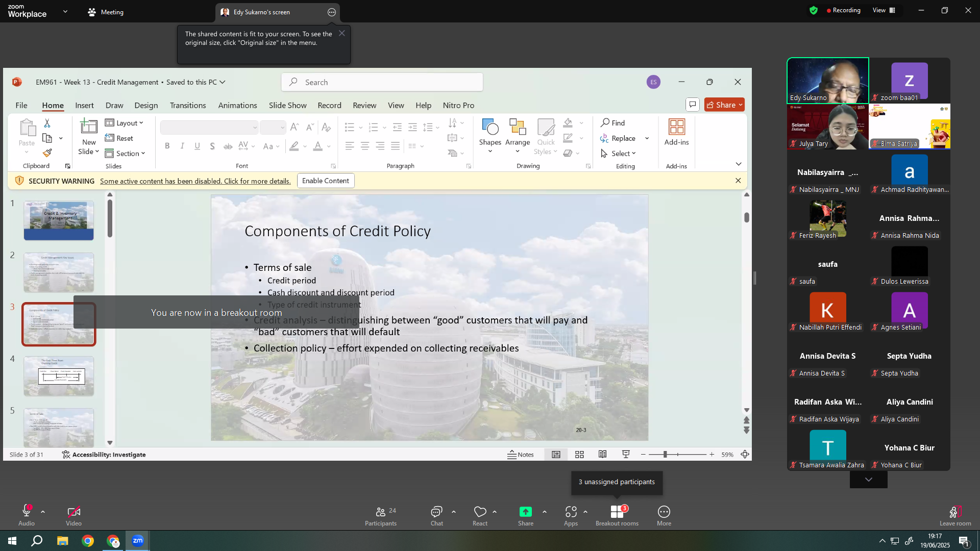980x551 pixels.
Task: Unmute microphone with the Audio button
Action: [27, 516]
